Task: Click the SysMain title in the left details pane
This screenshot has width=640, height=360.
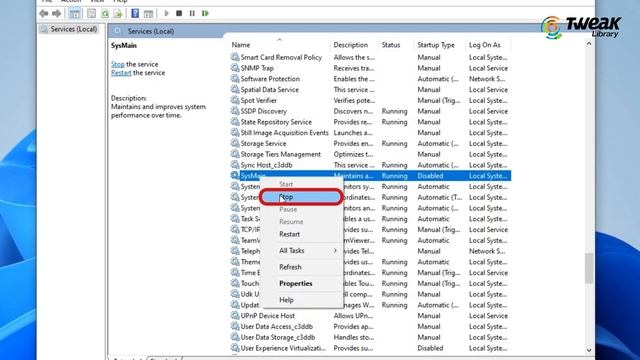Action: (x=124, y=45)
